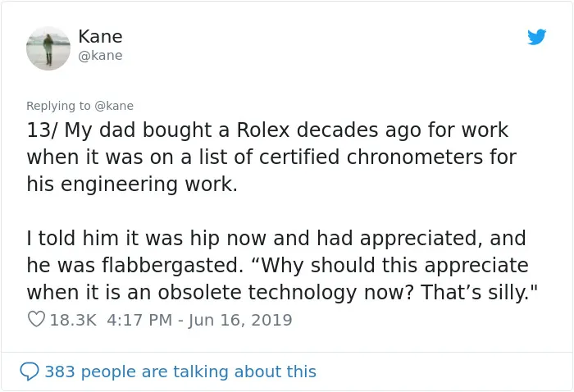Click the phrase 'his engineering work.'
Screen dimensions: 574x392
point(132,184)
